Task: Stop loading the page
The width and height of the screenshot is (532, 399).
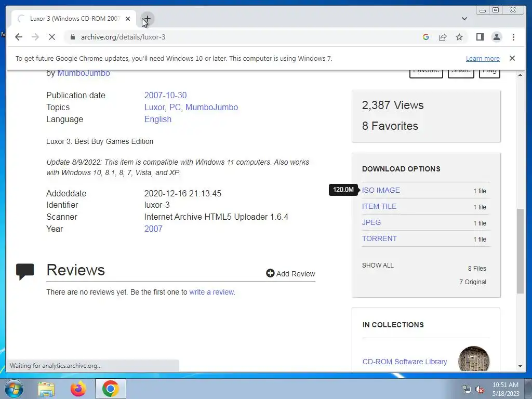Action: pyautogui.click(x=52, y=37)
